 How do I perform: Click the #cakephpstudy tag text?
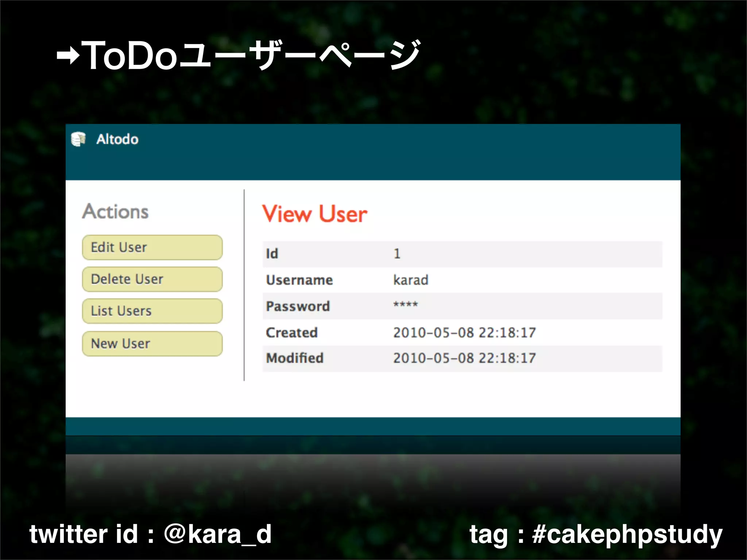pos(627,535)
